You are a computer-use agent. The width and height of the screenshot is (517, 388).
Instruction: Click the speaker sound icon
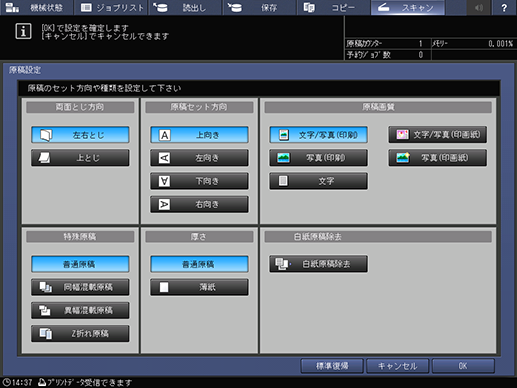479,7
